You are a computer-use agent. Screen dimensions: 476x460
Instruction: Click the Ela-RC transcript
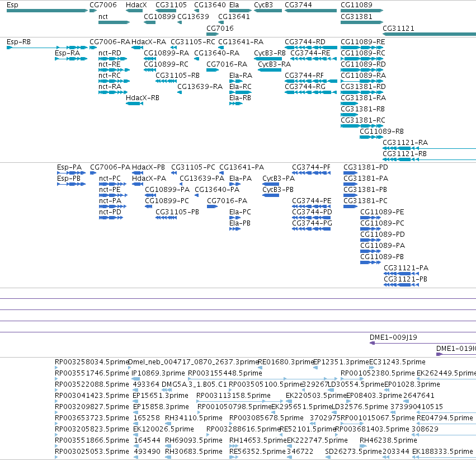click(x=241, y=92)
